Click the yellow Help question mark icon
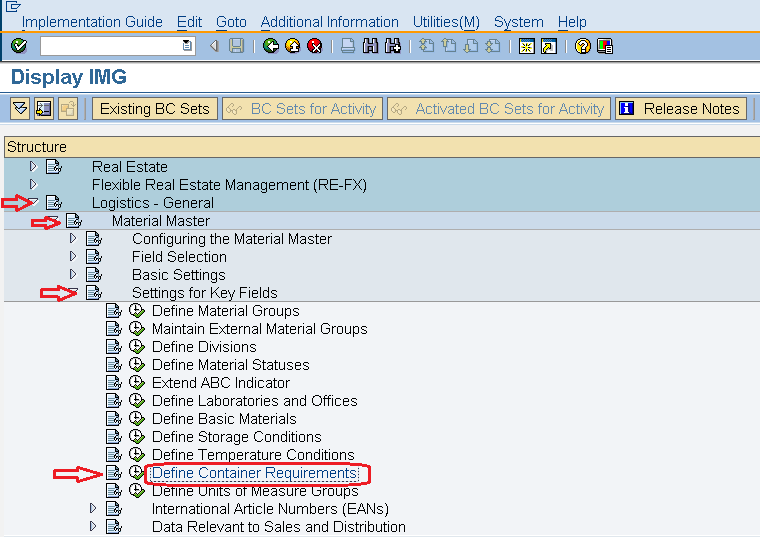 coord(583,46)
